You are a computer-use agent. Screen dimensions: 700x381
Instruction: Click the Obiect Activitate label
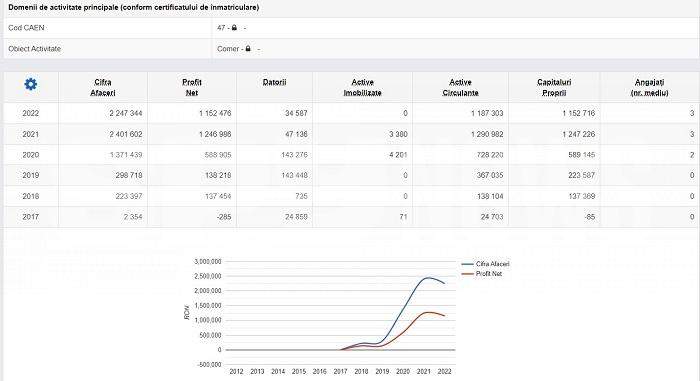pos(34,49)
